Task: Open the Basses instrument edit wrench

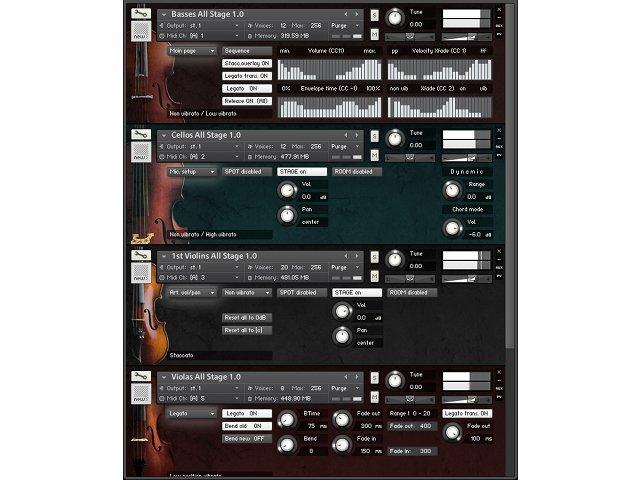Action: click(x=140, y=13)
